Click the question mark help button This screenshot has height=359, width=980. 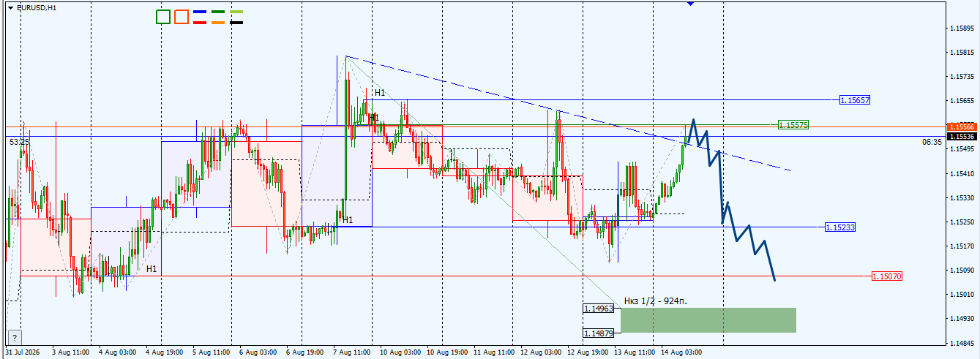13,337
